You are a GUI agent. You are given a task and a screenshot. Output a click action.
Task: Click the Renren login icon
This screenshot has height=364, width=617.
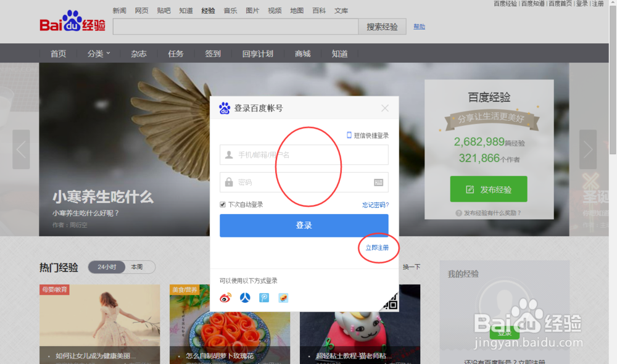click(245, 298)
